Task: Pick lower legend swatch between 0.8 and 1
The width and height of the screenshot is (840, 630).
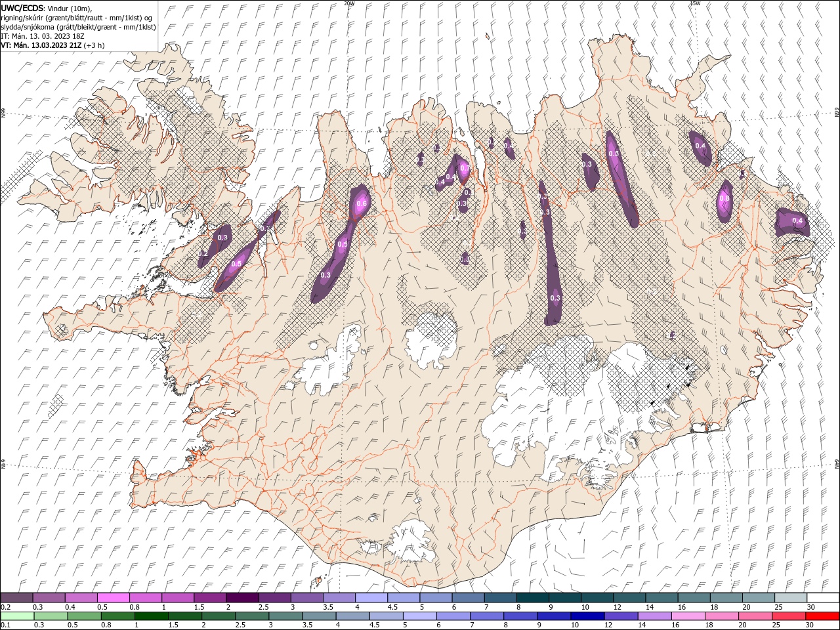Action: [118, 616]
